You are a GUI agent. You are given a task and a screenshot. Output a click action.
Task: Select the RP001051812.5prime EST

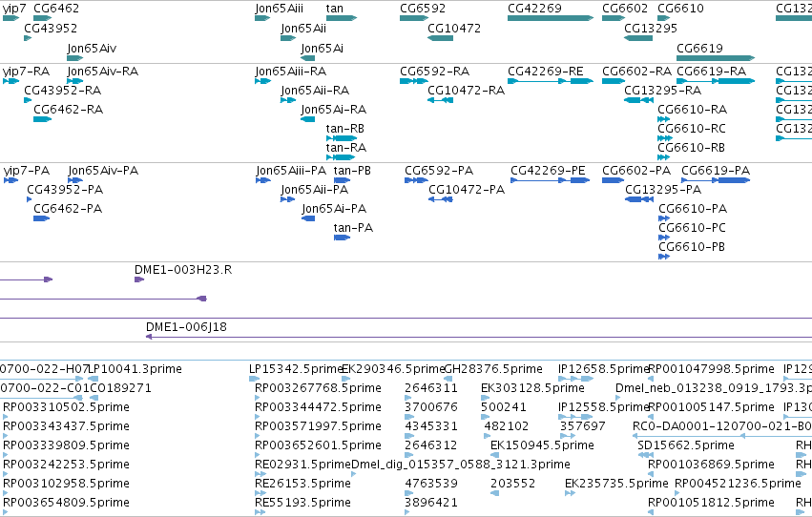point(651,513)
